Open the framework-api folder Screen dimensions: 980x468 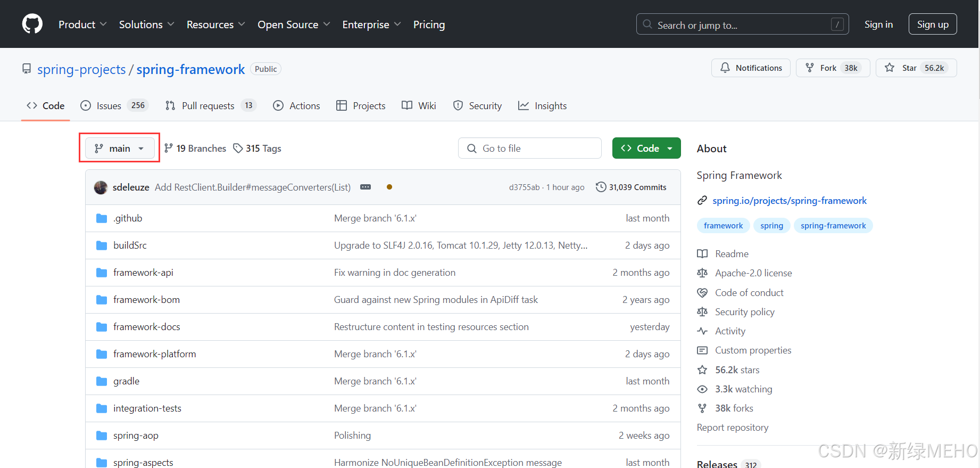click(143, 273)
